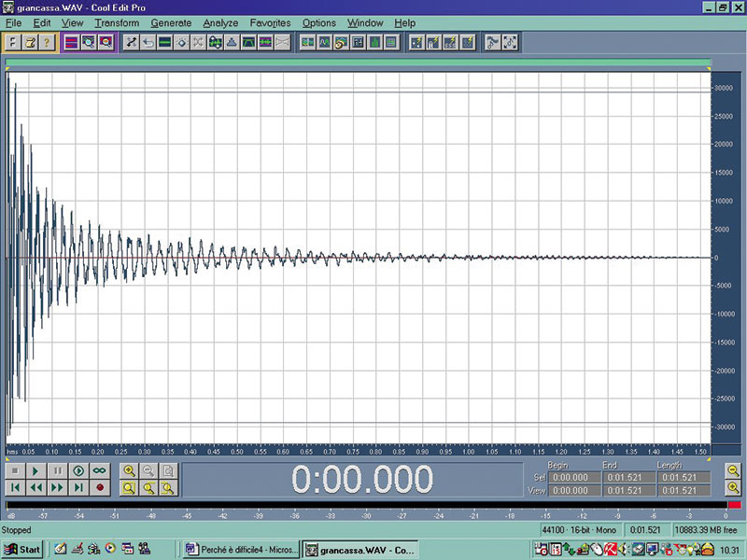Open the Favorites menu
Screen dimensions: 747x560
(270, 22)
